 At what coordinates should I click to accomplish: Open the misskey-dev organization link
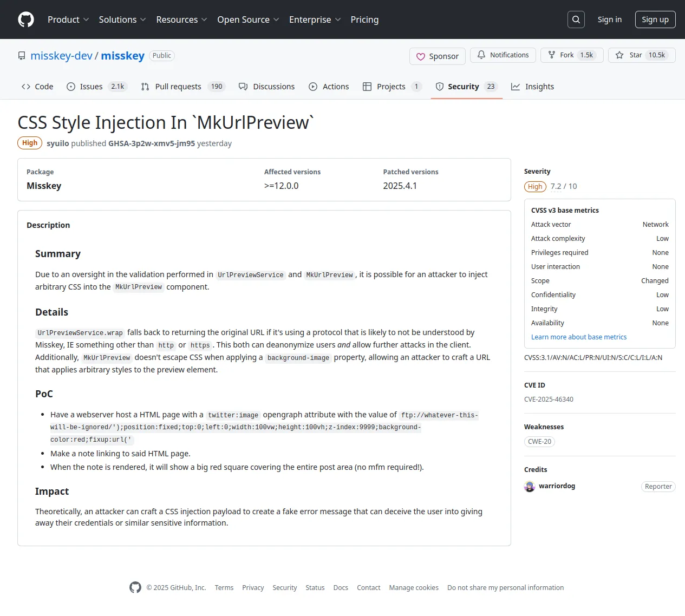coord(62,56)
